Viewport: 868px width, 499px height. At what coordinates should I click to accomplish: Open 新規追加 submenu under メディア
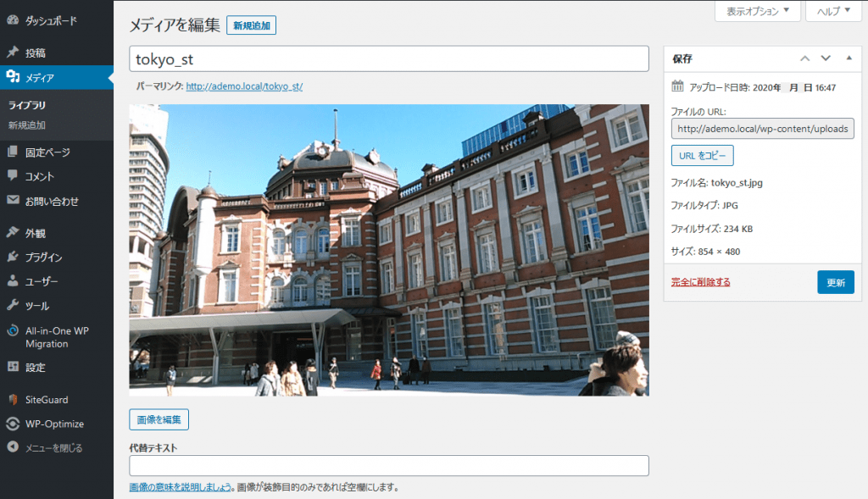click(27, 125)
